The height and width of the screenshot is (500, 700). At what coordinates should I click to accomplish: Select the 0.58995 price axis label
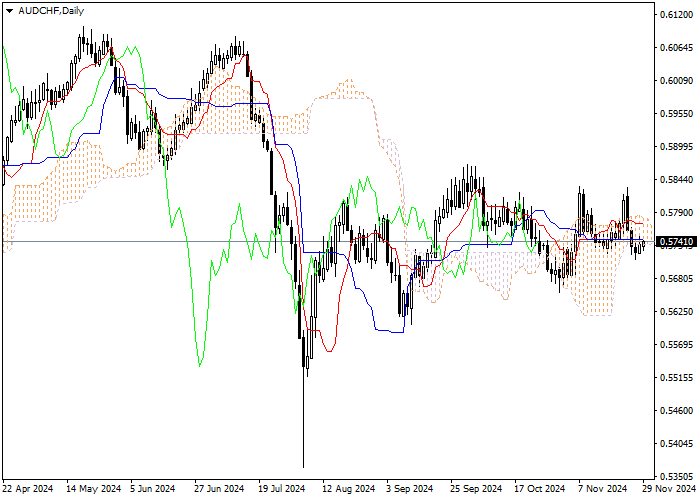677,147
